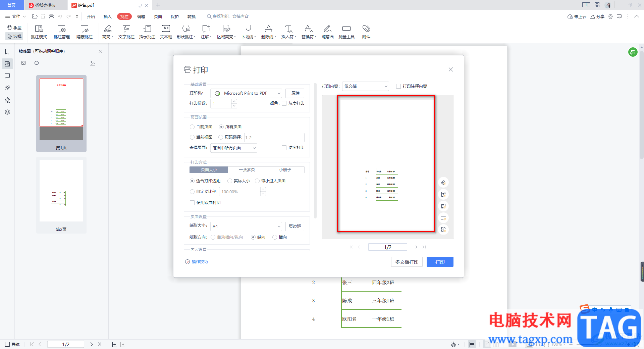Open annotation management (批注管理)
644x349 pixels.
[x=62, y=32]
